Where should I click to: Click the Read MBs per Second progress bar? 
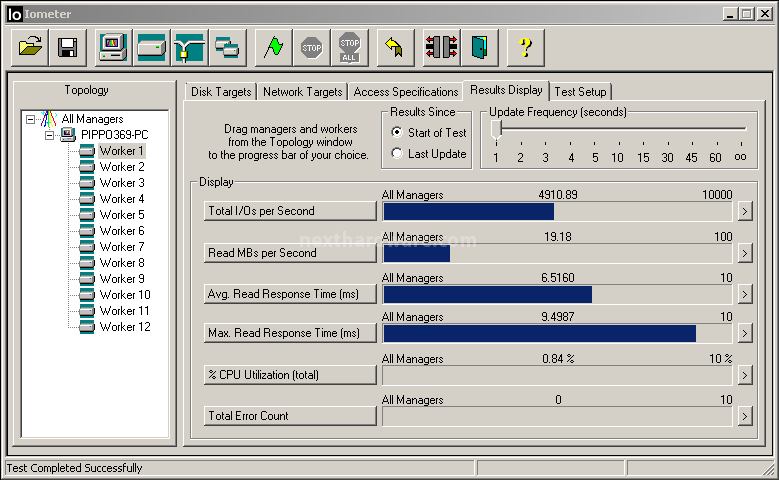click(557, 253)
